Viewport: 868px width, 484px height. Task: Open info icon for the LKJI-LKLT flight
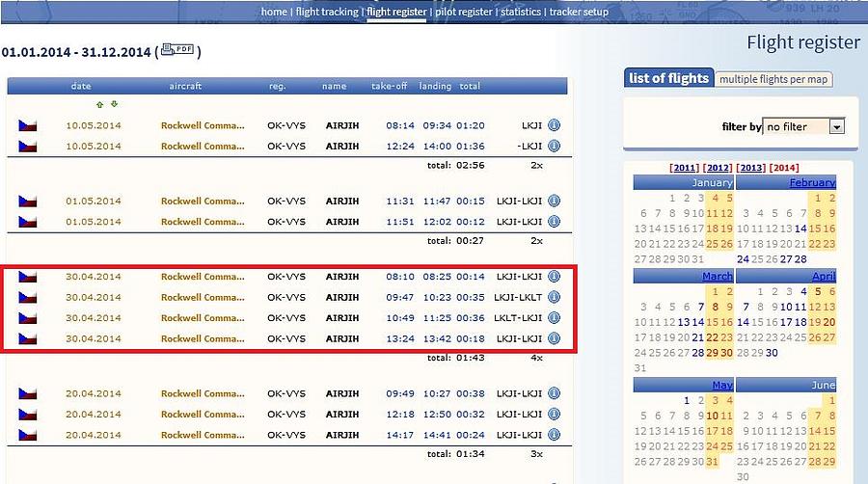click(554, 297)
